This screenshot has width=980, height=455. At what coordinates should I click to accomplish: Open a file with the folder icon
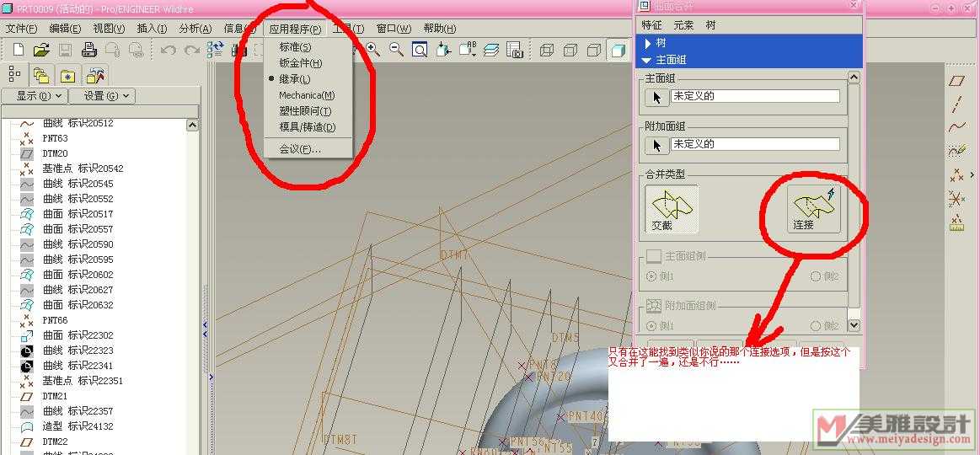[x=41, y=50]
